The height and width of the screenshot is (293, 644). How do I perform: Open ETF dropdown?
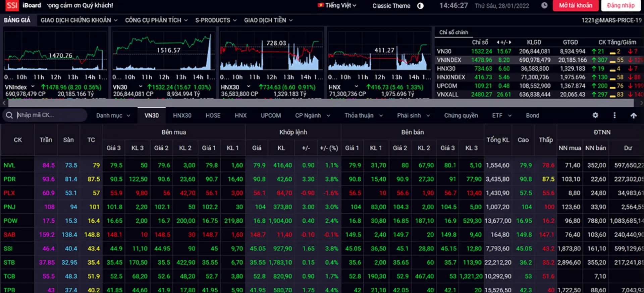coord(502,116)
